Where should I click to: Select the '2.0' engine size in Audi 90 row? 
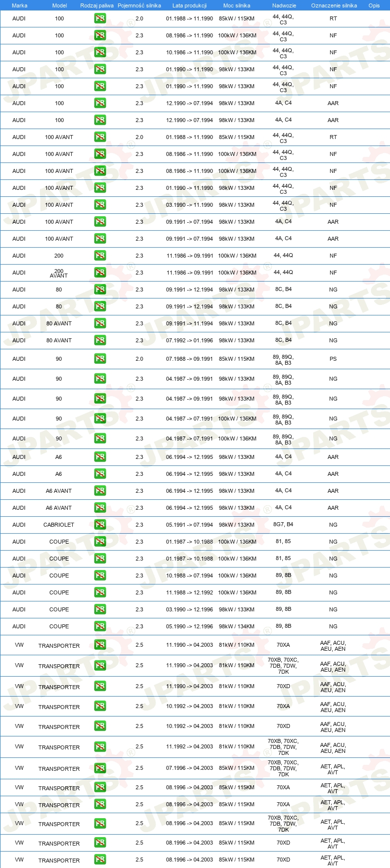(x=139, y=359)
